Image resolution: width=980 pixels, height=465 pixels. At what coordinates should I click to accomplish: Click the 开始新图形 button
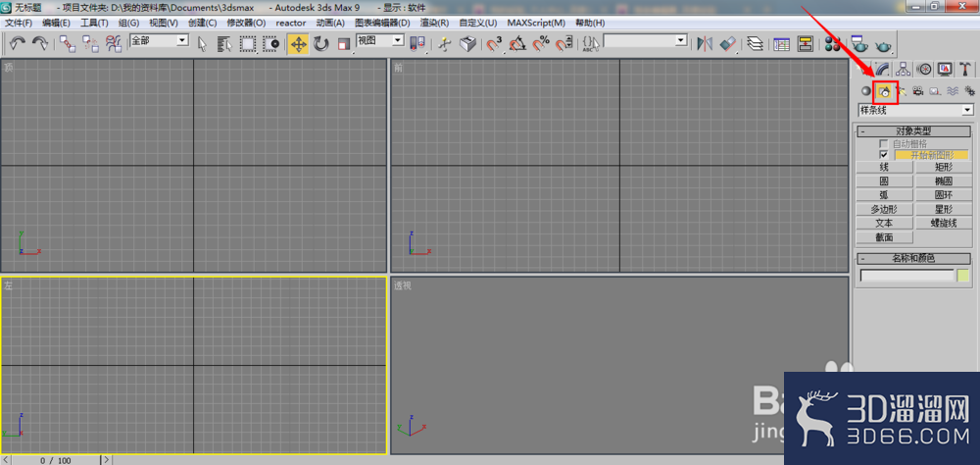pos(932,155)
